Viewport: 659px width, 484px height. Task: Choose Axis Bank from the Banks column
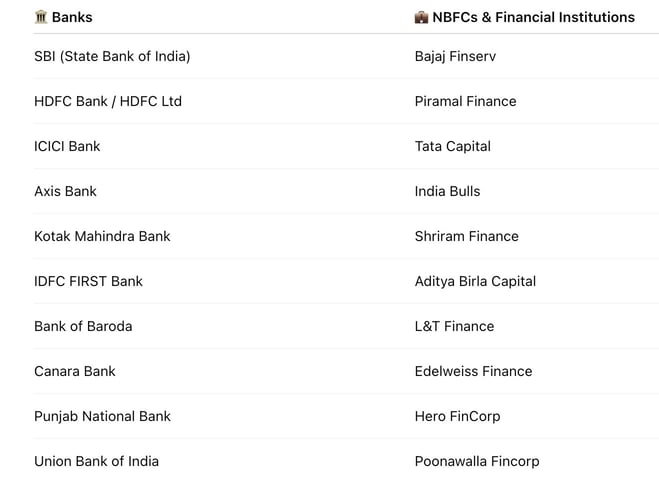point(66,191)
